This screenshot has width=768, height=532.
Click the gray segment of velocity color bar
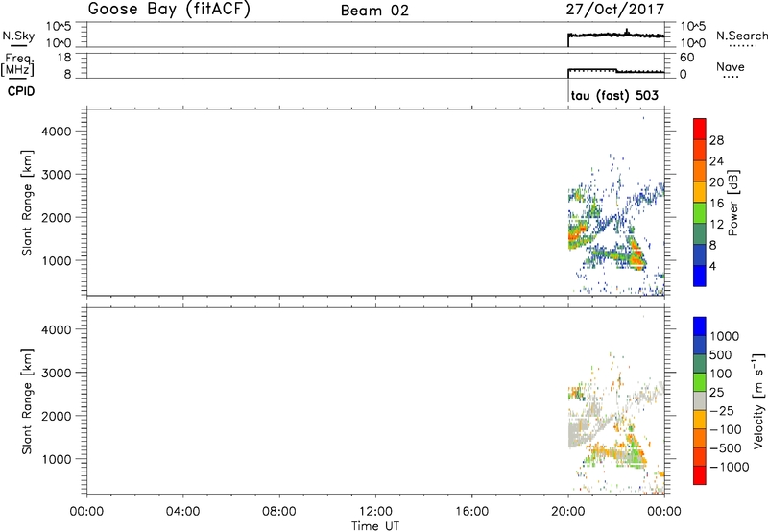700,400
